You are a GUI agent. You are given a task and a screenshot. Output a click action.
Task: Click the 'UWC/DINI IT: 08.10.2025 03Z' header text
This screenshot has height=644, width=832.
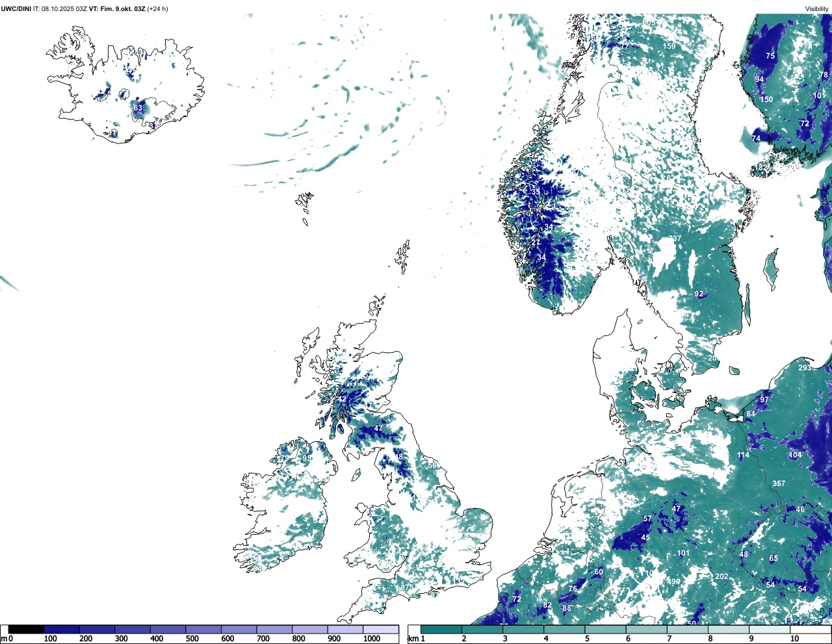coord(44,9)
